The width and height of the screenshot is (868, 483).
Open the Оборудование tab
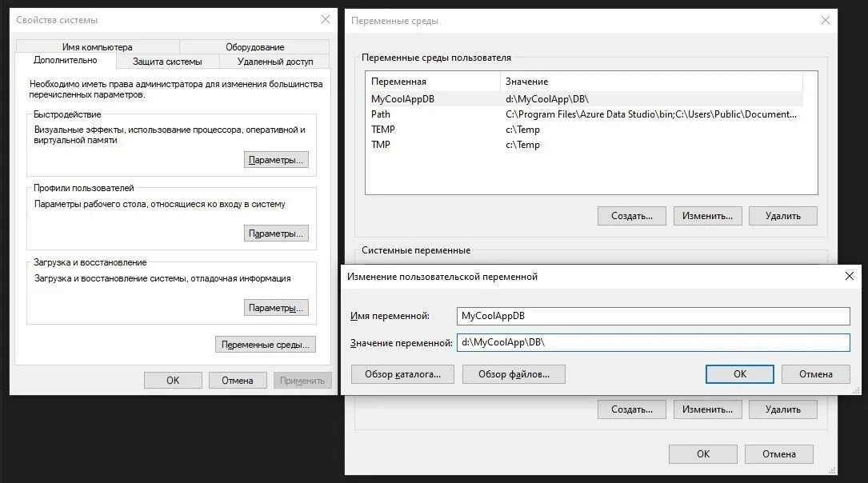(x=254, y=47)
